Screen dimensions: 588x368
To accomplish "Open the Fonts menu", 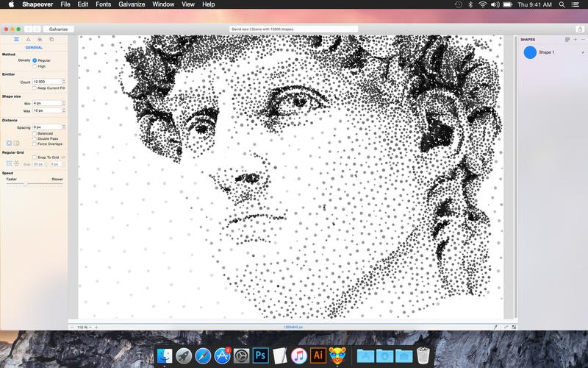I will click(103, 4).
